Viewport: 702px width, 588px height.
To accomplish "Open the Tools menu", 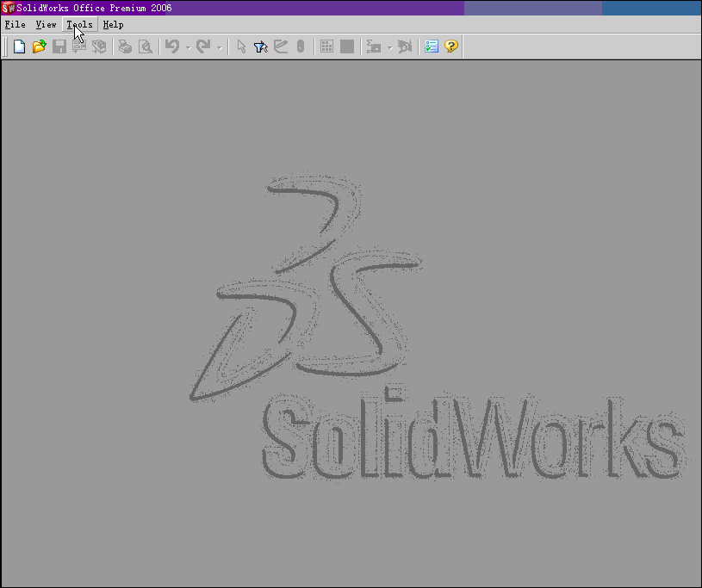I will [x=80, y=25].
